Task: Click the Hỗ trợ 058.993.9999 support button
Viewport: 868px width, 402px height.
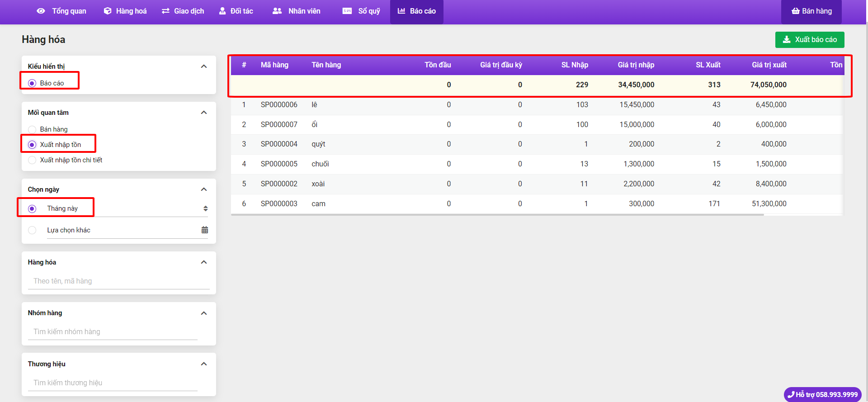Action: tap(823, 394)
